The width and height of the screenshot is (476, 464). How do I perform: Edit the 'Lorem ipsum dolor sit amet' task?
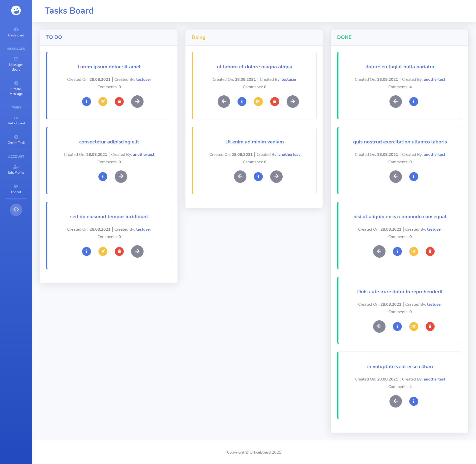(103, 102)
